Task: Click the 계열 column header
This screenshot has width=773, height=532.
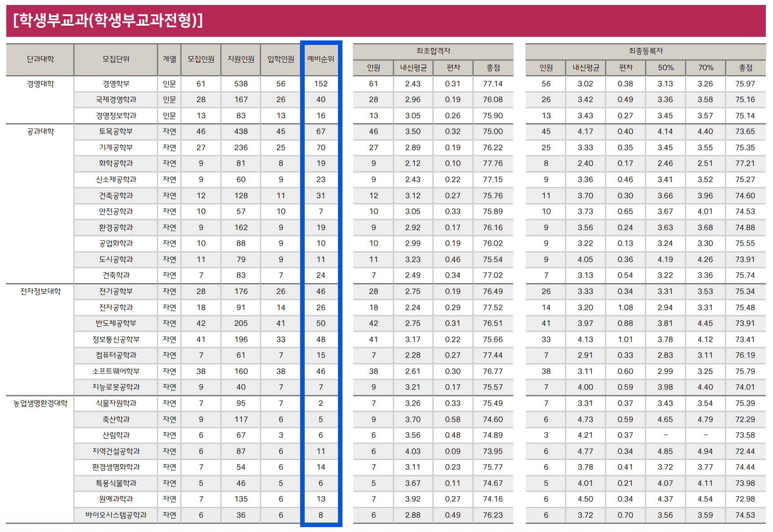Action: pos(169,59)
